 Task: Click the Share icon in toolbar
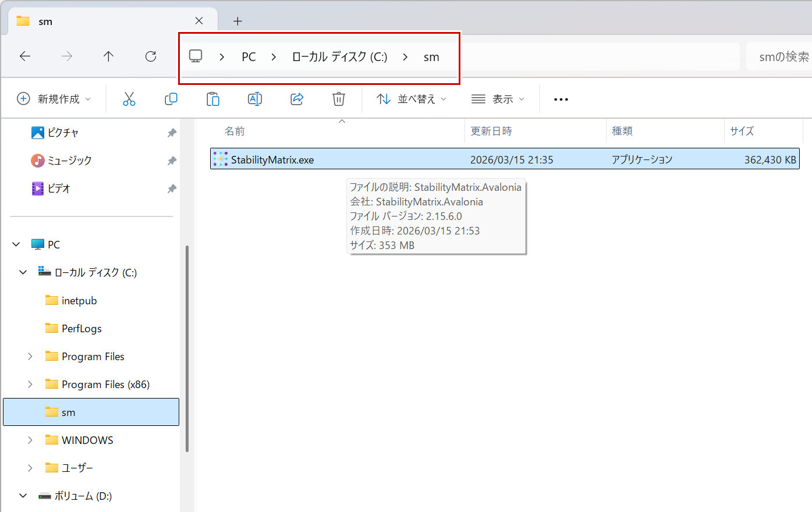tap(297, 99)
